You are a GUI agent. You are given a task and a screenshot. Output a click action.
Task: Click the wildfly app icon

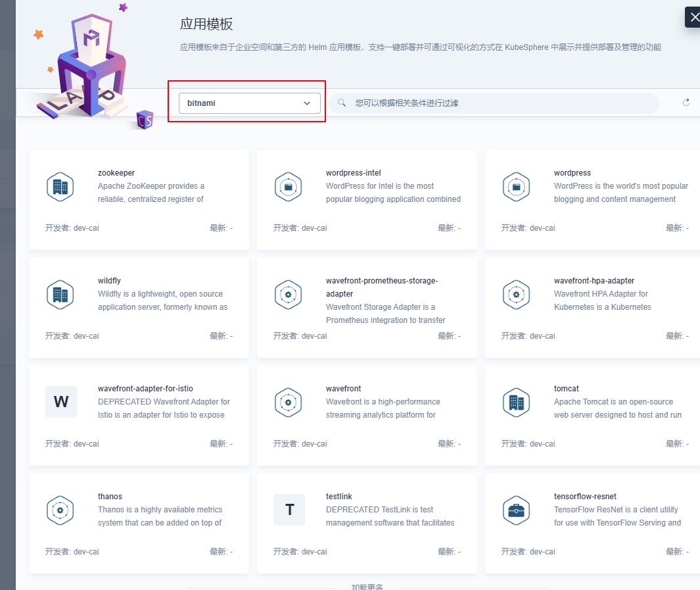60,295
